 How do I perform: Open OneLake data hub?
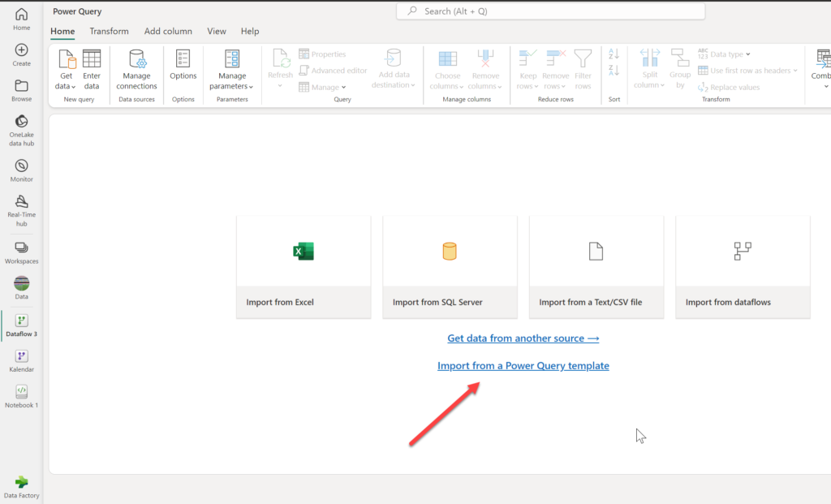coord(21,131)
